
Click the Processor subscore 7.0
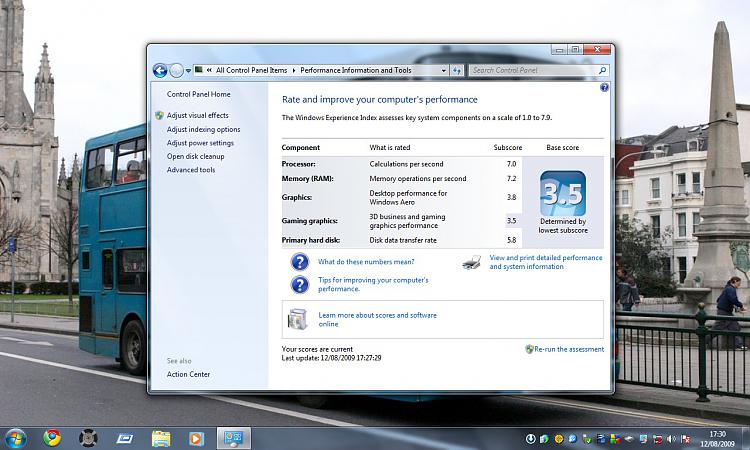click(x=511, y=164)
